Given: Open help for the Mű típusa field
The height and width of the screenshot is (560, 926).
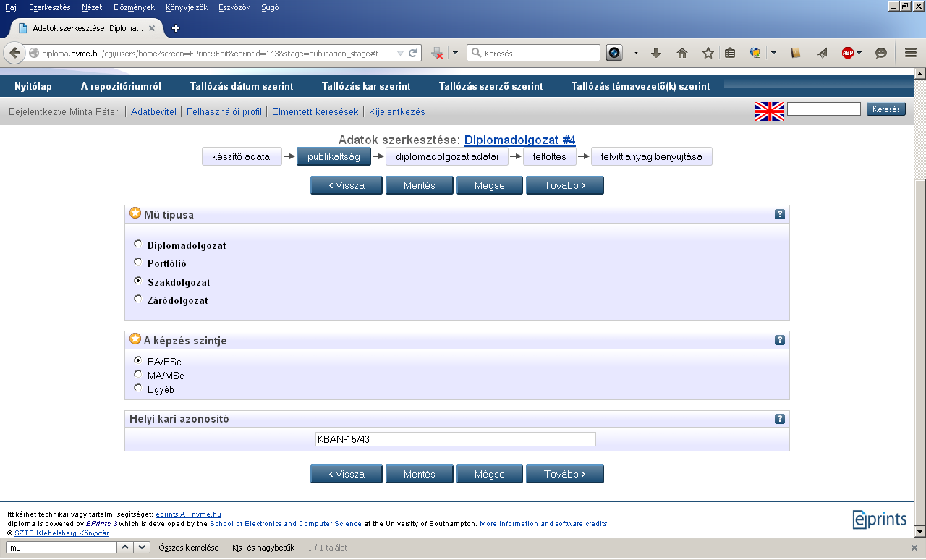Looking at the screenshot, I should point(780,214).
